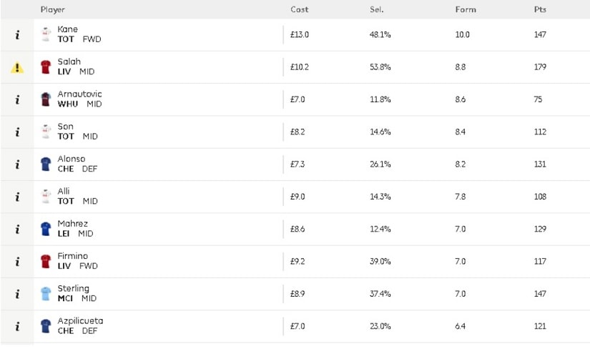Open info icon for Alli
This screenshot has width=590, height=364.
(x=17, y=197)
